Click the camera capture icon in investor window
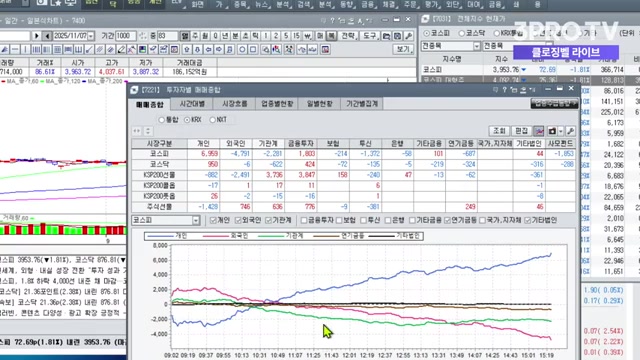Viewport: 640px width, 360px height. (552, 131)
